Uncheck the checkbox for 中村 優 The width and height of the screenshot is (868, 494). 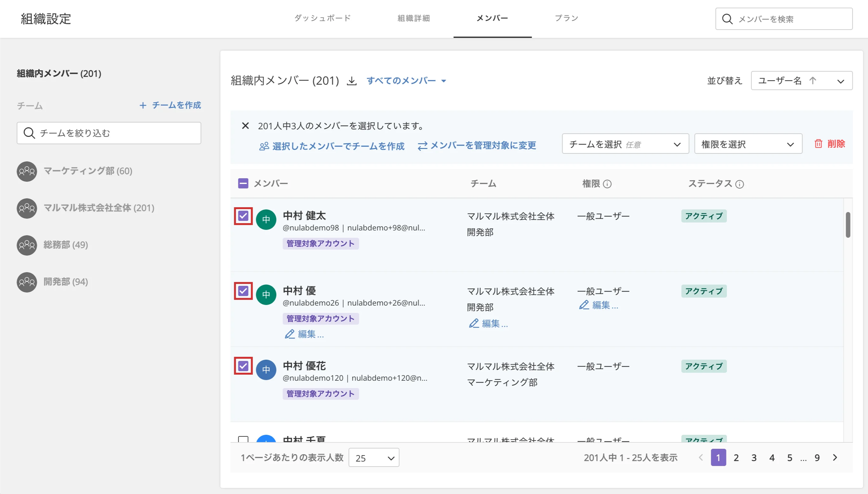[x=243, y=291]
